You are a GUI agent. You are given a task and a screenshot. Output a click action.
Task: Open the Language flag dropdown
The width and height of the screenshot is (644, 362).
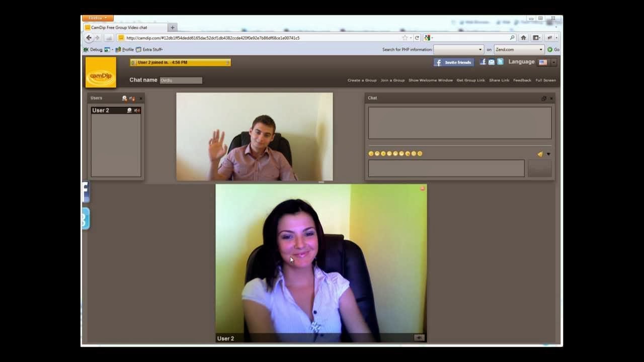point(547,62)
